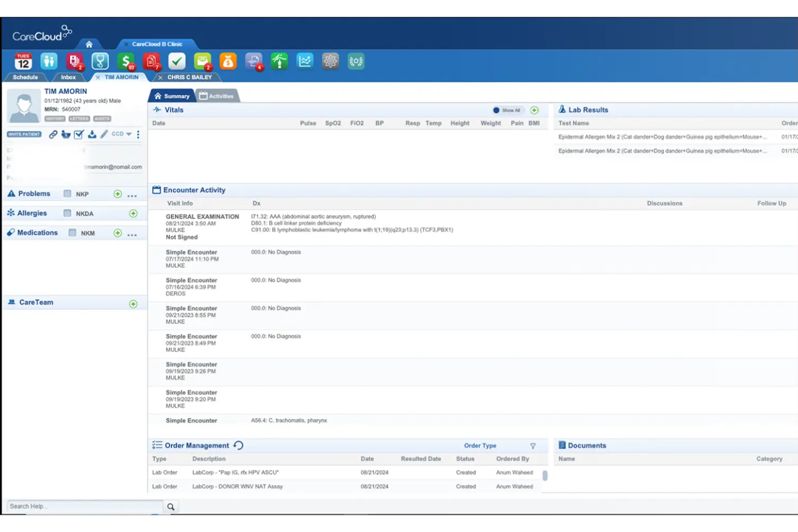798x532 pixels.
Task: Open the CCD dropdown arrow
Action: click(x=129, y=134)
